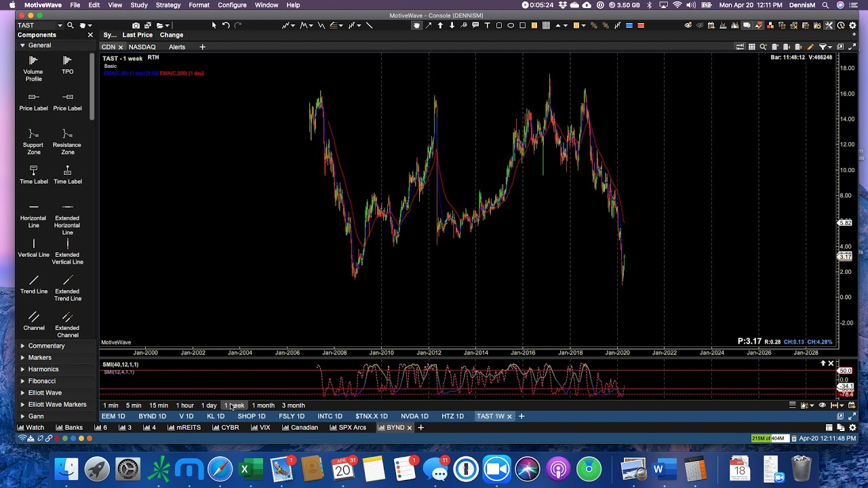
Task: Click the Change column header
Action: 172,35
